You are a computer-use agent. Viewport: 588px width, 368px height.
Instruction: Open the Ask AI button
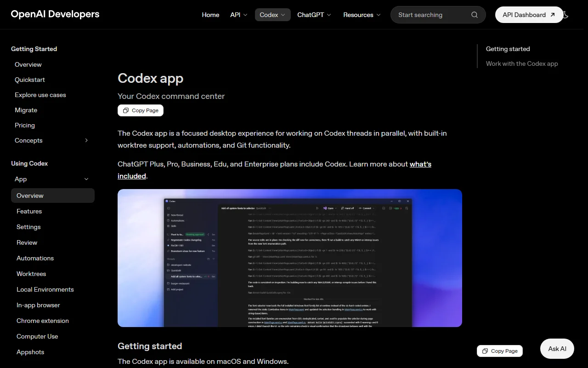coord(557,349)
